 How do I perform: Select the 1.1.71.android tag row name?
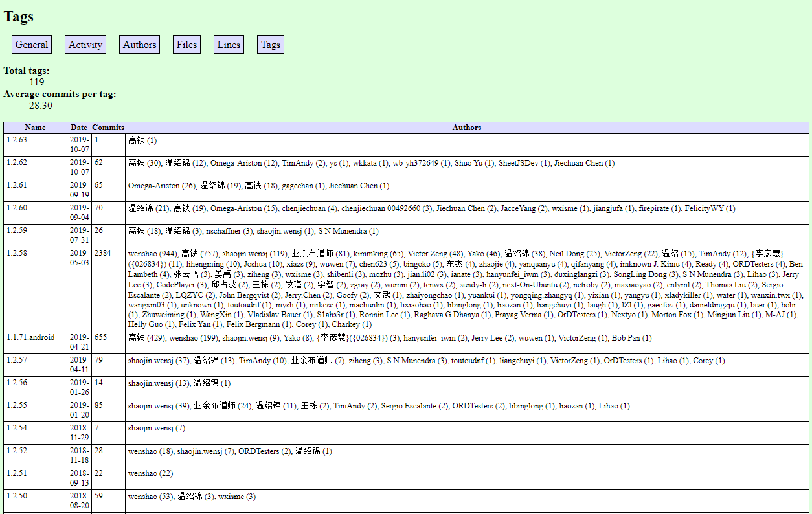(x=30, y=338)
